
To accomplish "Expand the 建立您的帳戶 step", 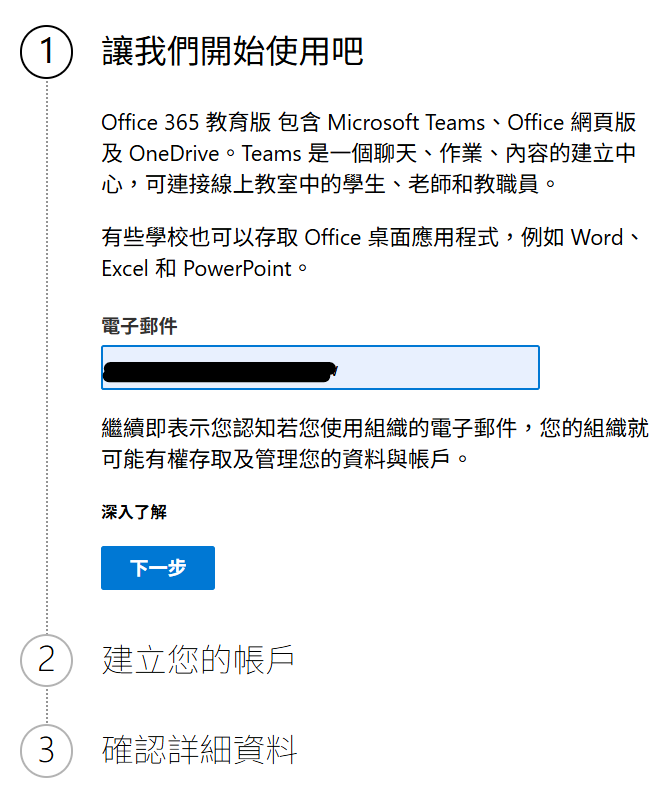I will (x=198, y=660).
